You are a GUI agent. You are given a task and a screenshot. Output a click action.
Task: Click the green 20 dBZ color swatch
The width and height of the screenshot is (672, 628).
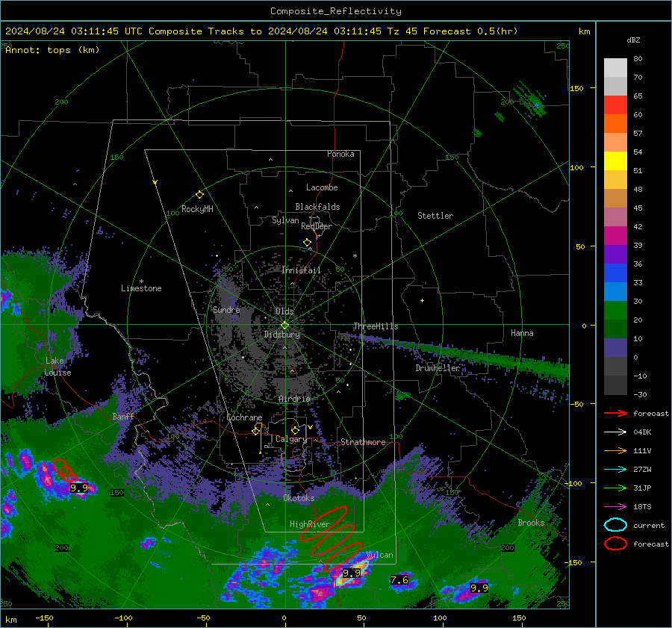pyautogui.click(x=615, y=311)
